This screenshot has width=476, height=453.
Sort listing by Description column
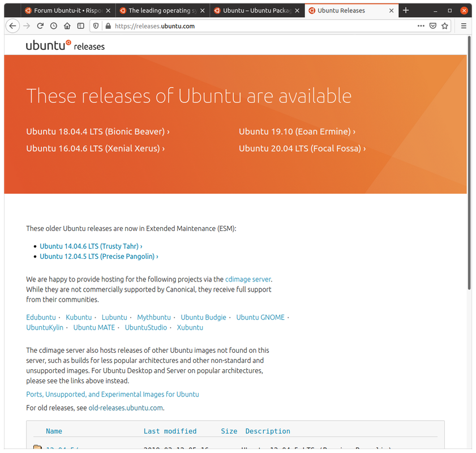(268, 431)
